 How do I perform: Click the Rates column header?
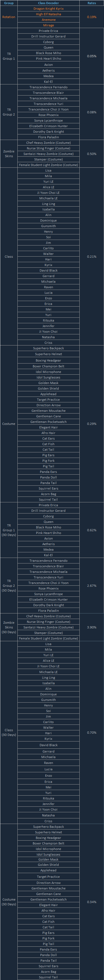pos(92,3)
